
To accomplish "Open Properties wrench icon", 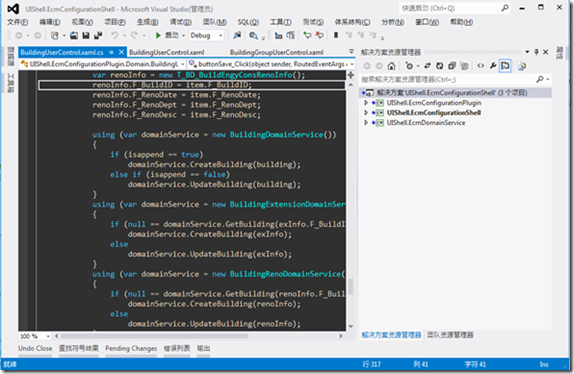I will pyautogui.click(x=493, y=66).
